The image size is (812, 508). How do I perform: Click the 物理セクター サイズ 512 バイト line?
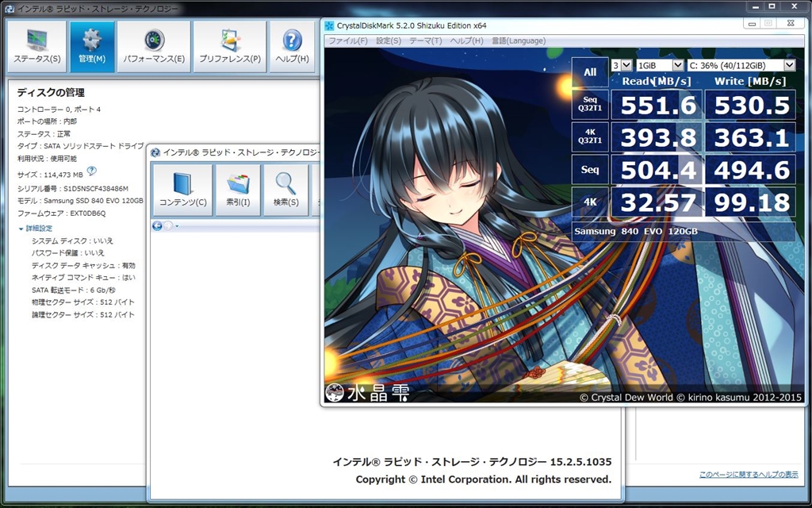pyautogui.click(x=82, y=302)
